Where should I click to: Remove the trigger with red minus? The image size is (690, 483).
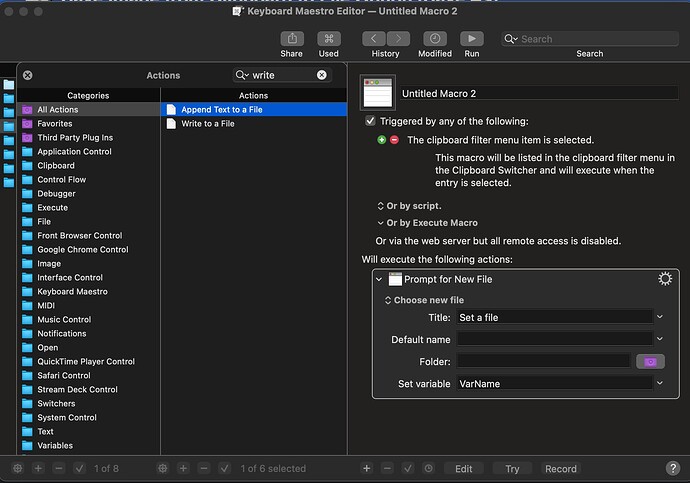coord(394,140)
